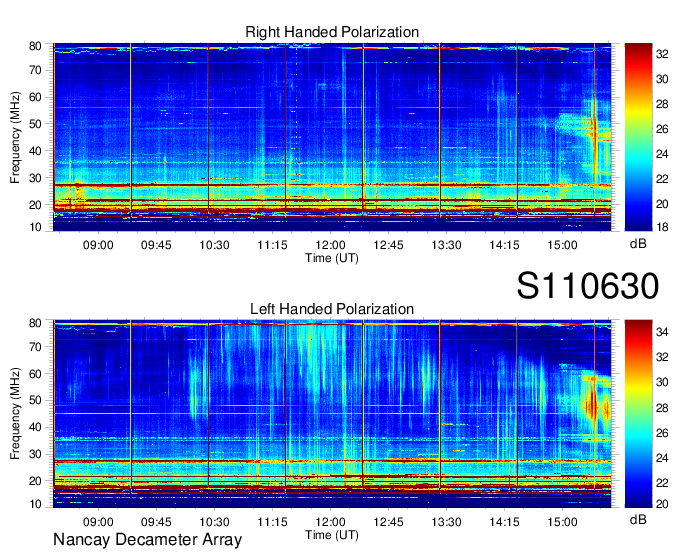Screen dimensions: 680x552
Task: Click the "40" frequency tick of Left Handed plot
Action: point(35,428)
